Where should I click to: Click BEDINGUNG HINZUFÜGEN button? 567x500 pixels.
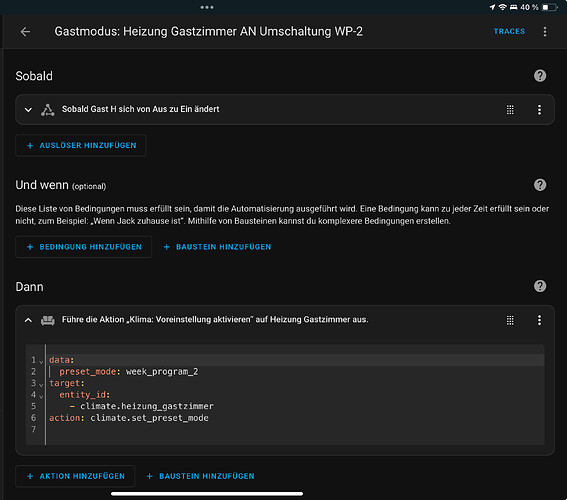coord(84,247)
